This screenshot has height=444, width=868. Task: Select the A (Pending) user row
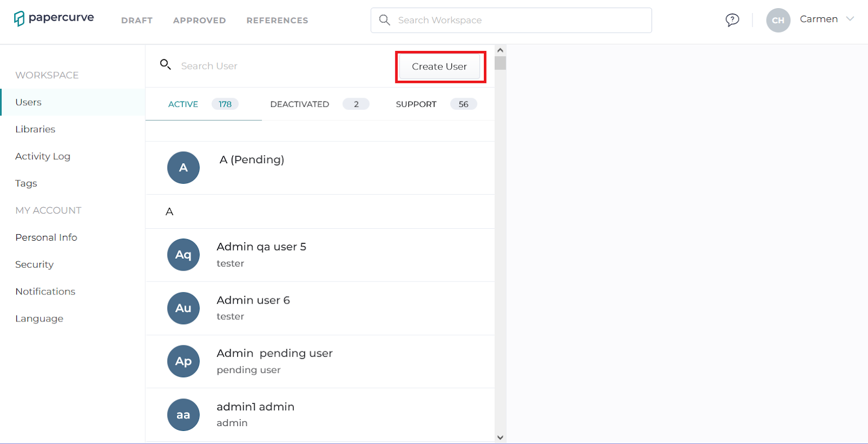tap(320, 168)
